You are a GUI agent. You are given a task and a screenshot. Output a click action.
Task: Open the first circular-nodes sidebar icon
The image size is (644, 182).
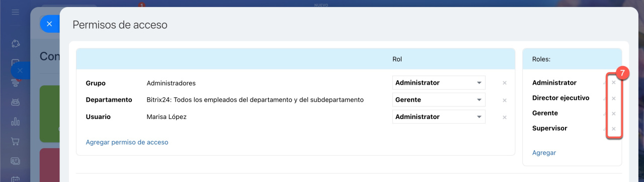click(16, 43)
